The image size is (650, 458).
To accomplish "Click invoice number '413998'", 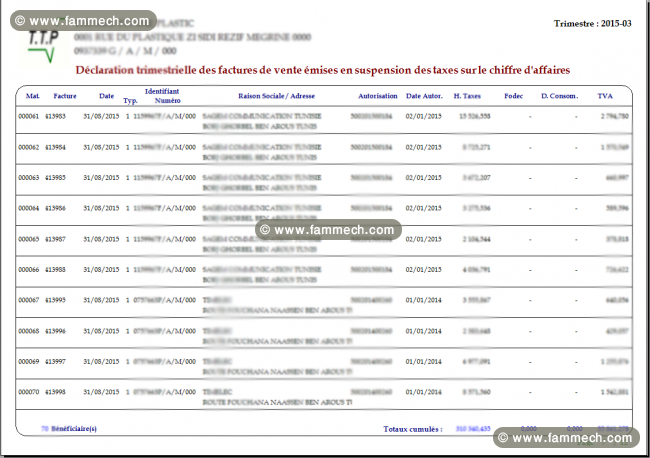I will [56, 392].
